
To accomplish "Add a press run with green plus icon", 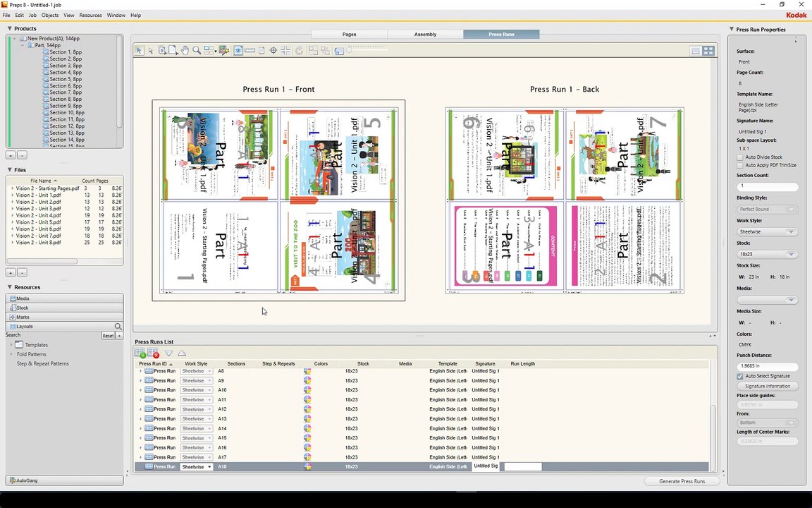I will point(140,353).
